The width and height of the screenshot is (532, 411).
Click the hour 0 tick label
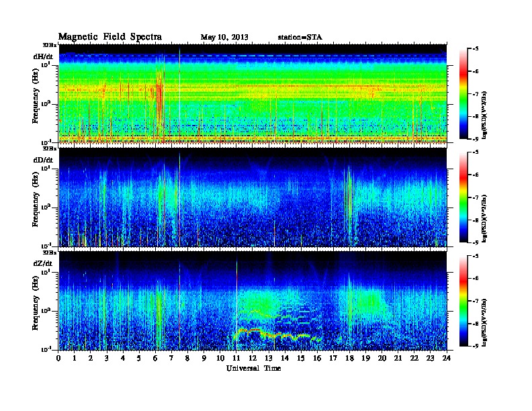pyautogui.click(x=58, y=358)
